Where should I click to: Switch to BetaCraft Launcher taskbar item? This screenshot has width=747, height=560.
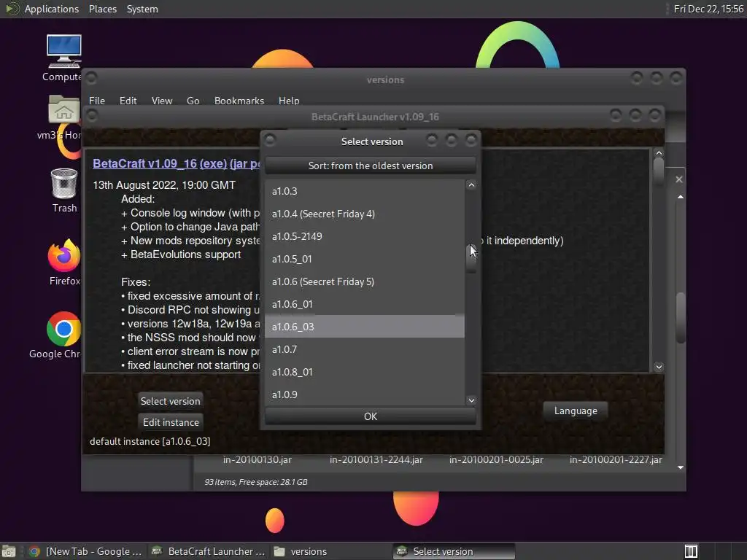click(x=208, y=551)
